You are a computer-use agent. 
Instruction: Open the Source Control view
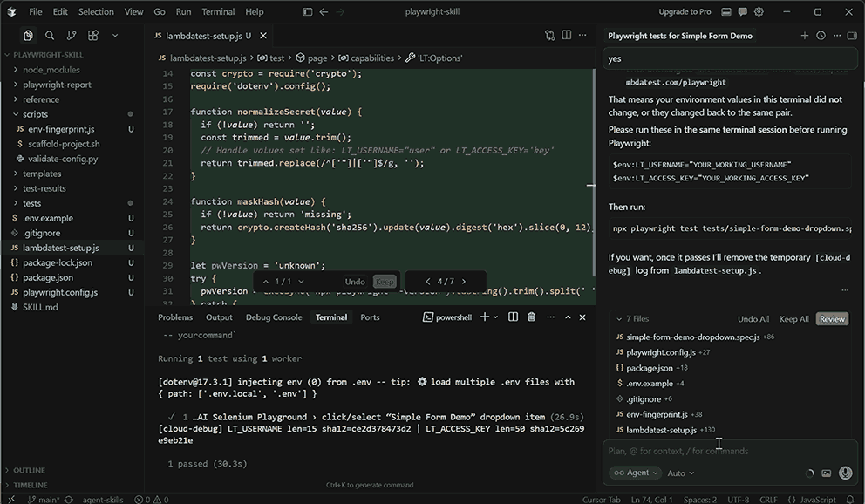[x=73, y=36]
